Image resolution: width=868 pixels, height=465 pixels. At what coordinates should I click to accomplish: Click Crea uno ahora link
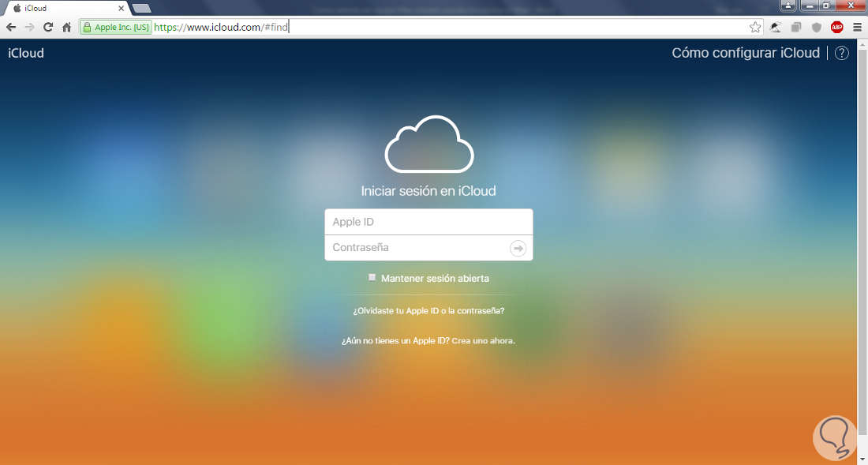click(x=483, y=341)
